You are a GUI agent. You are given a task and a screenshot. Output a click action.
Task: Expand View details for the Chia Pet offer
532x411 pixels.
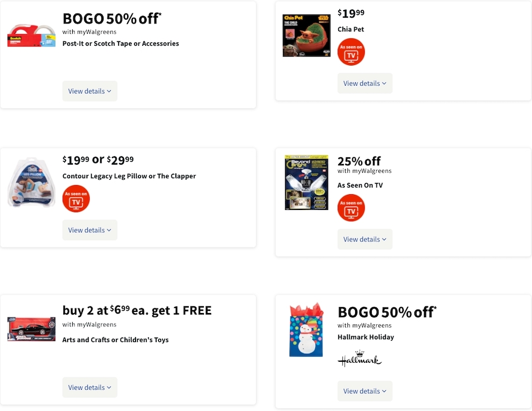point(365,83)
